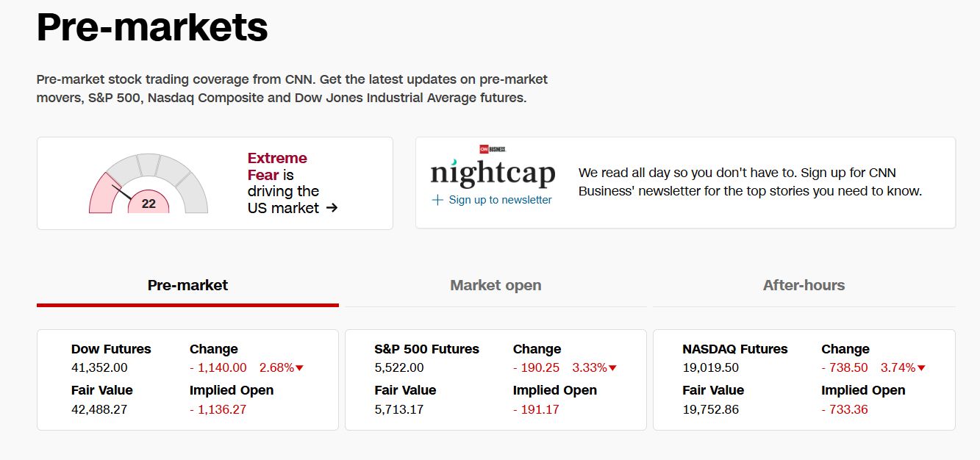This screenshot has height=460, width=980.
Task: Click the red down arrow for Dow Futures
Action: pos(300,368)
